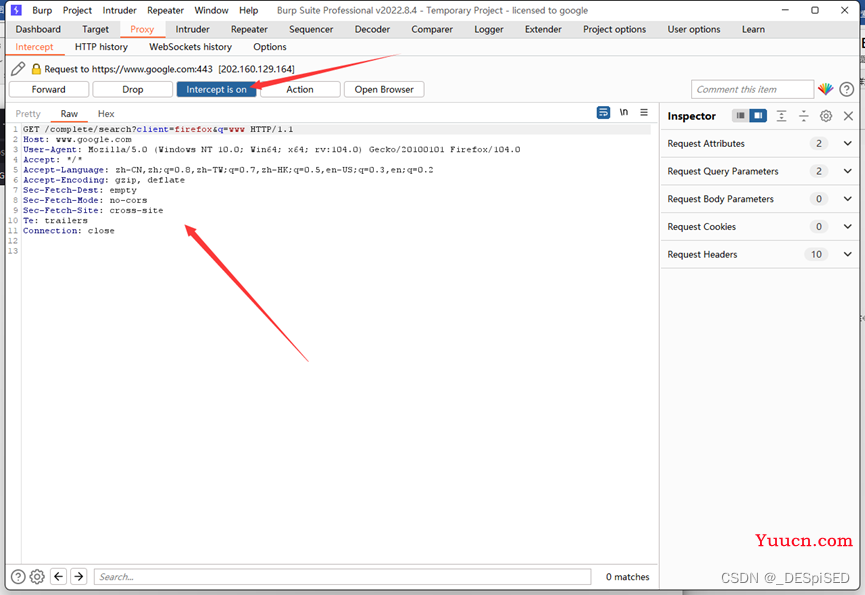This screenshot has width=865, height=595.
Task: Open the User options tab
Action: click(x=694, y=29)
